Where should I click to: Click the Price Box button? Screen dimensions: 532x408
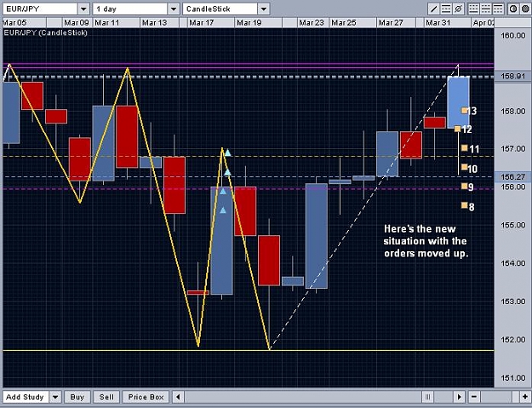click(146, 396)
